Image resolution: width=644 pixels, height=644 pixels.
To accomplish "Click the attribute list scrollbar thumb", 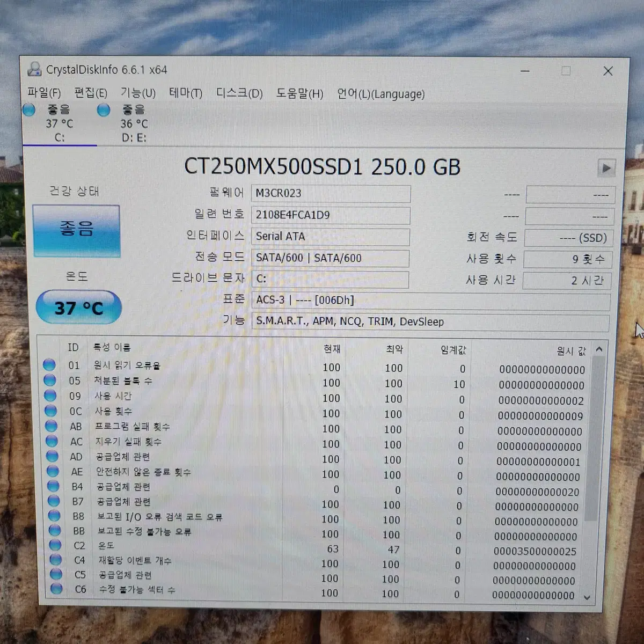I will (594, 438).
